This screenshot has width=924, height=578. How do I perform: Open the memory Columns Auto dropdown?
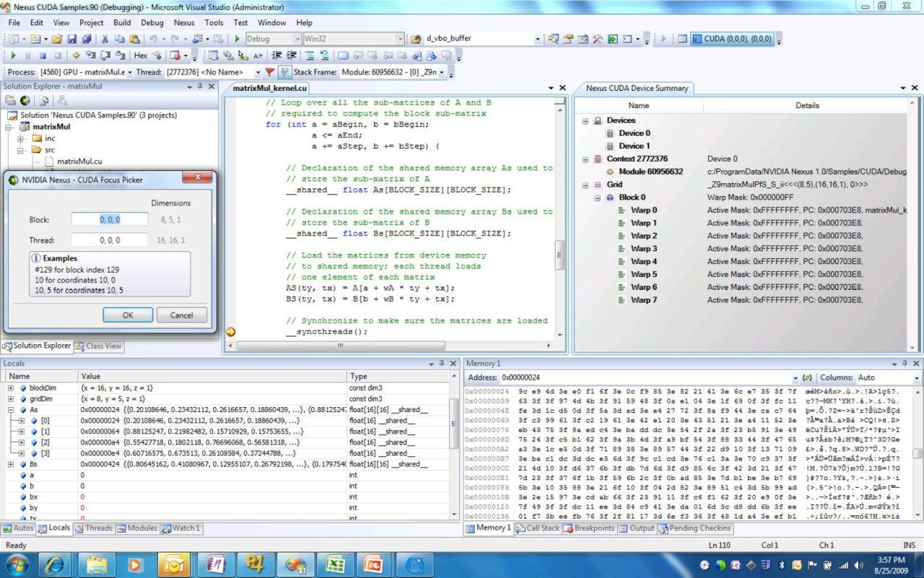pos(917,377)
